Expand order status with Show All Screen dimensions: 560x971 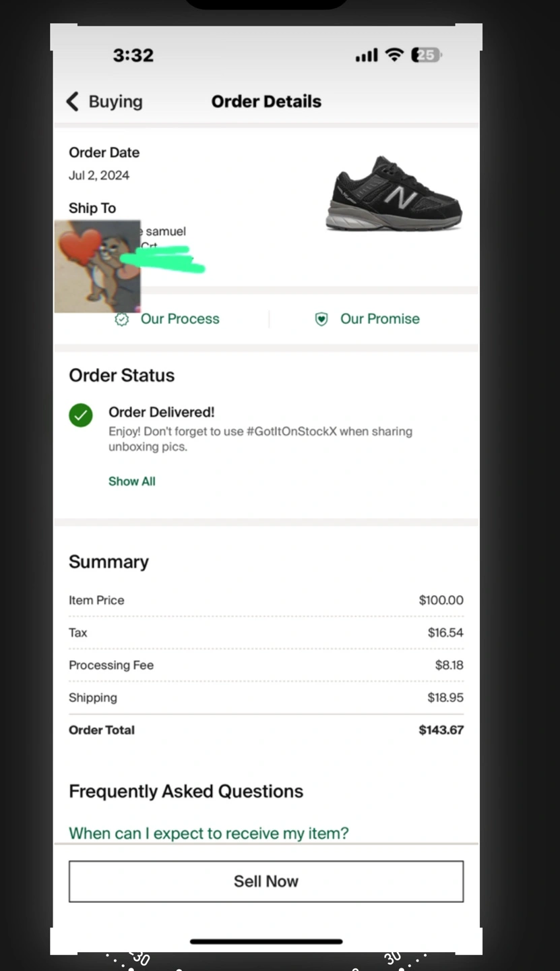[132, 481]
